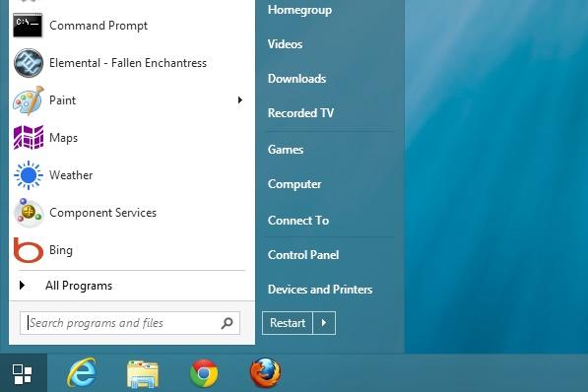Select the Command Prompt text label
588x392 pixels.
(98, 26)
